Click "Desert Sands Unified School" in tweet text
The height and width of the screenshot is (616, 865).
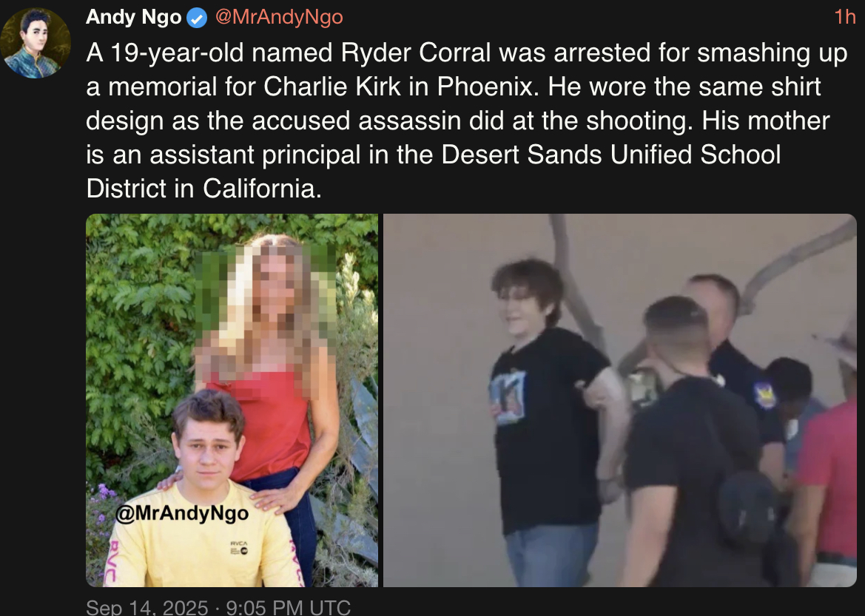pyautogui.click(x=611, y=155)
